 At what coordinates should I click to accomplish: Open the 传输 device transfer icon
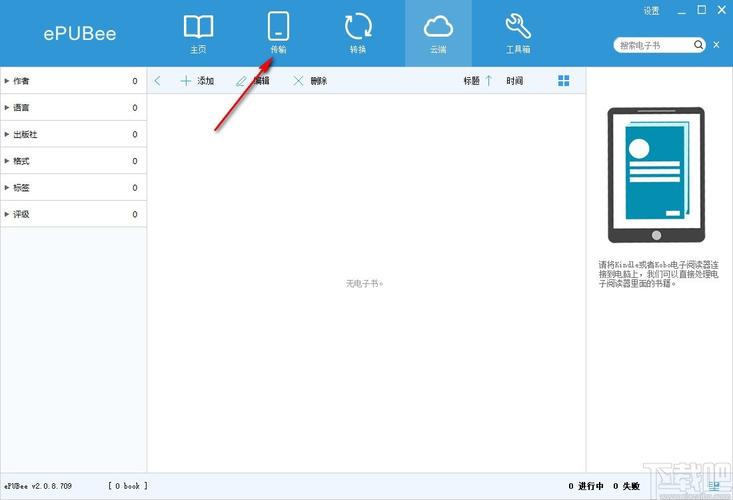coord(278,31)
